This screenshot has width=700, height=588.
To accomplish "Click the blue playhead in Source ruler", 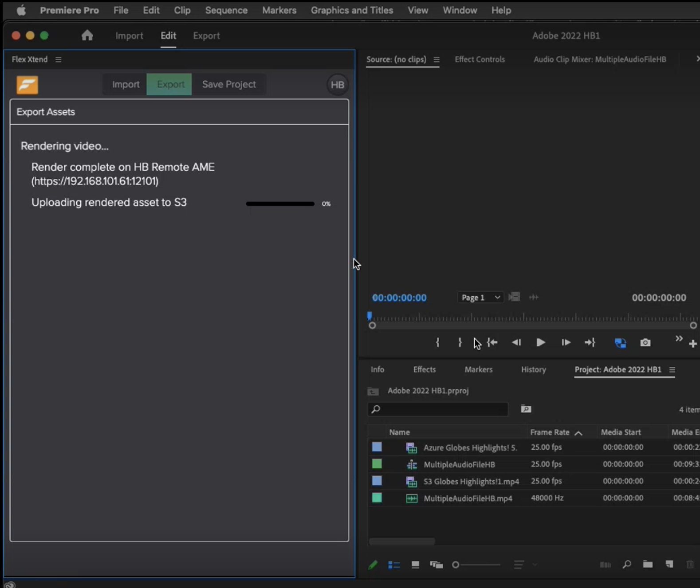I will click(369, 316).
